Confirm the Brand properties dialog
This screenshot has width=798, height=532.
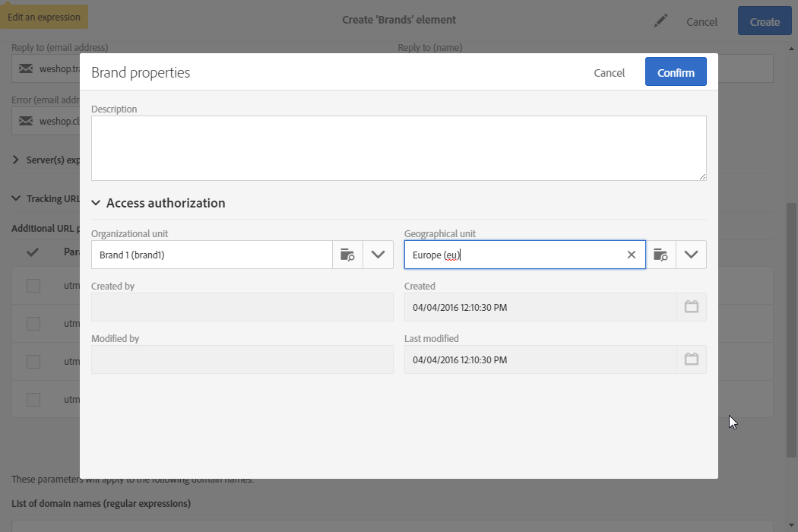click(676, 73)
